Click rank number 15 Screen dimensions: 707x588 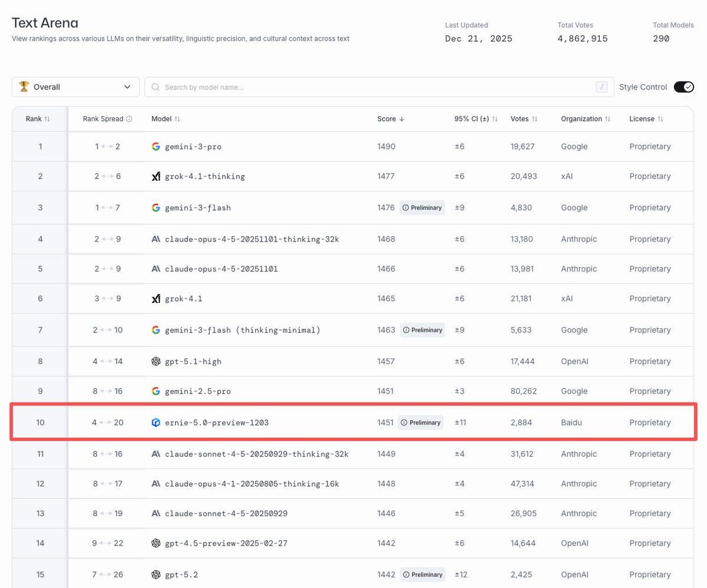click(40, 574)
